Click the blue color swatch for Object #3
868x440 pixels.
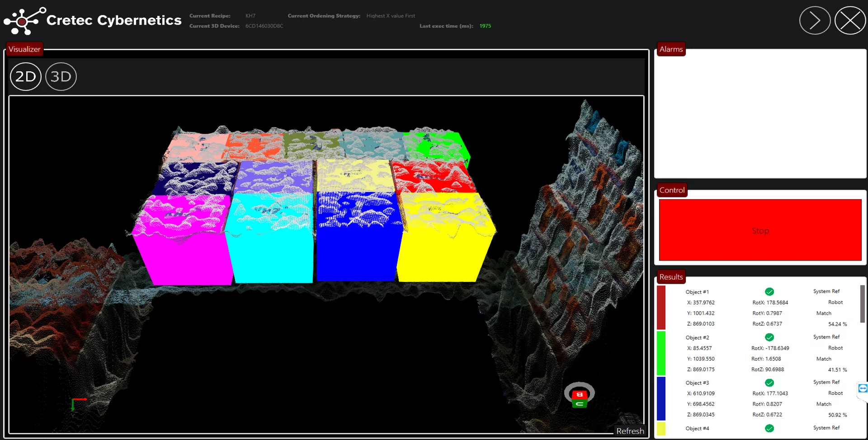click(x=661, y=398)
